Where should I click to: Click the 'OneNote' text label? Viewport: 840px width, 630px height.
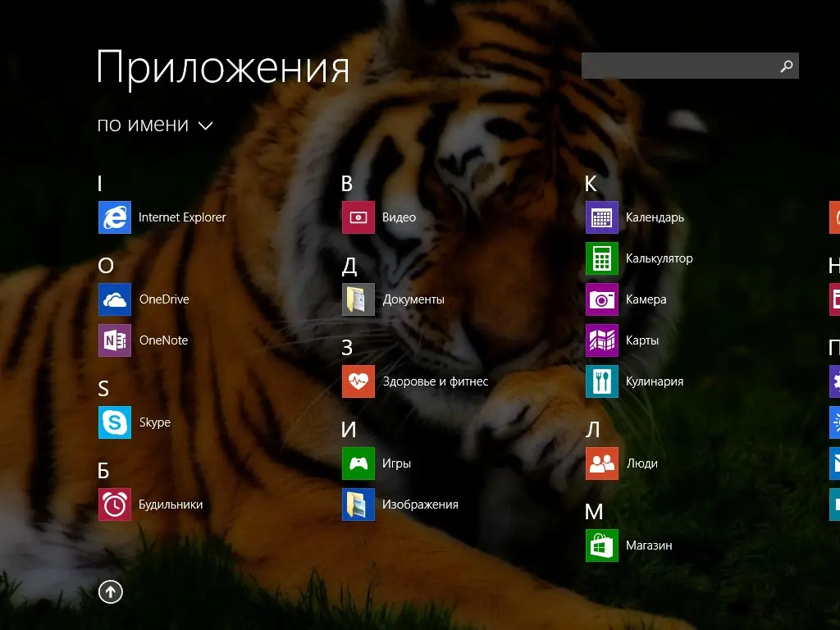(x=163, y=340)
